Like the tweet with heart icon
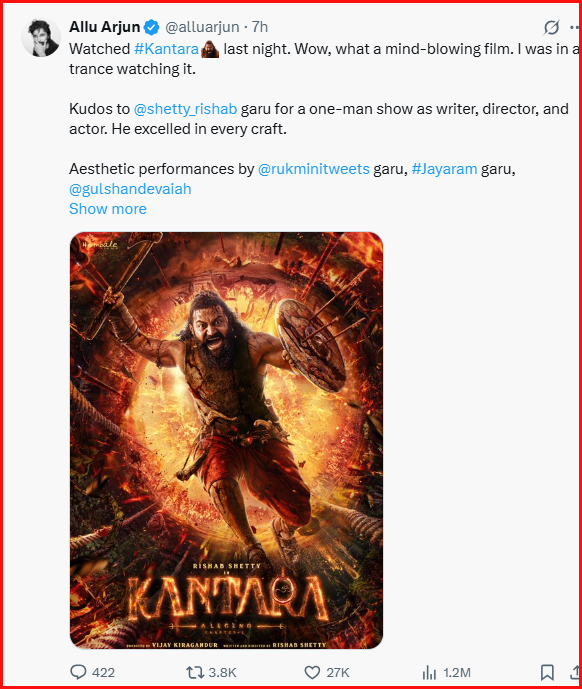Screen dimensions: 582x689 pos(312,672)
